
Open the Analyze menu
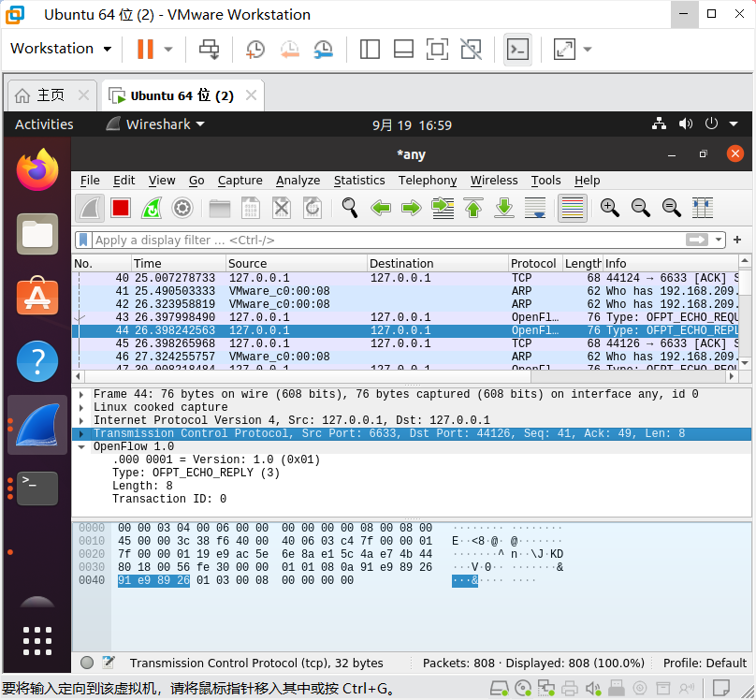pyautogui.click(x=298, y=181)
